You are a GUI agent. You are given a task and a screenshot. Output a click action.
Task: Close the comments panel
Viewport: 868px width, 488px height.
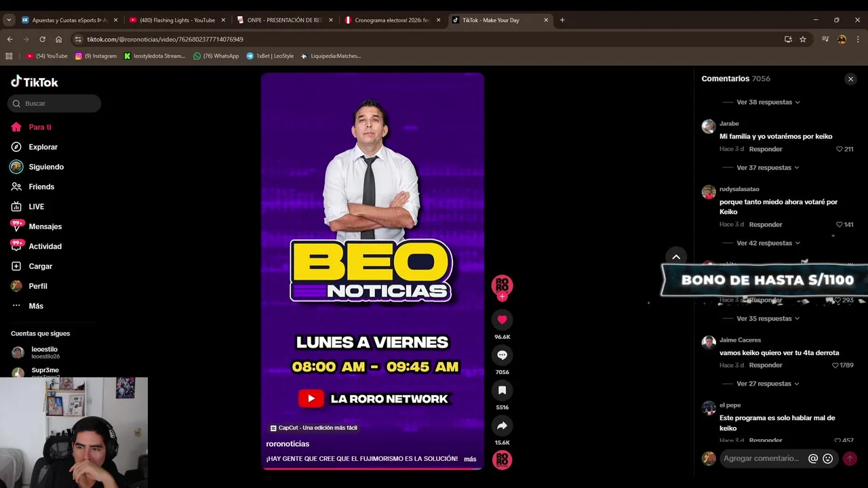click(x=850, y=79)
